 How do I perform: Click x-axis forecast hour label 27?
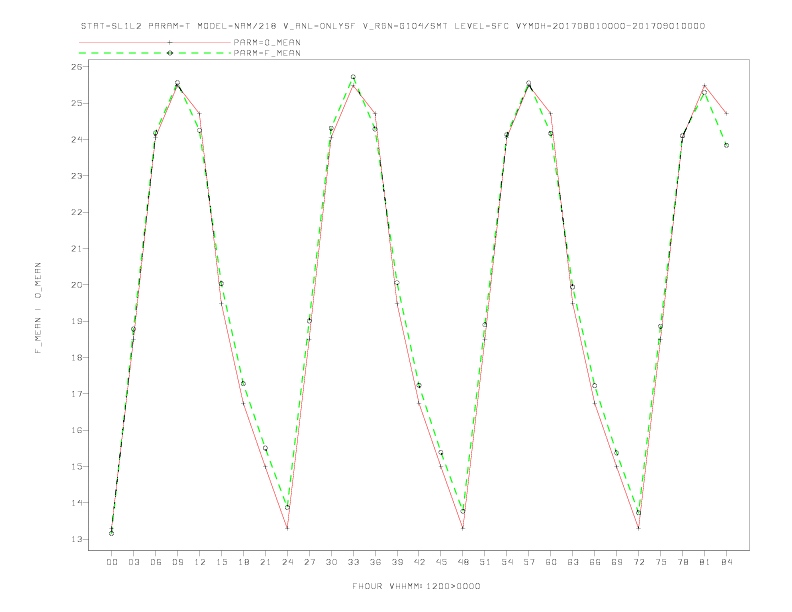(309, 562)
